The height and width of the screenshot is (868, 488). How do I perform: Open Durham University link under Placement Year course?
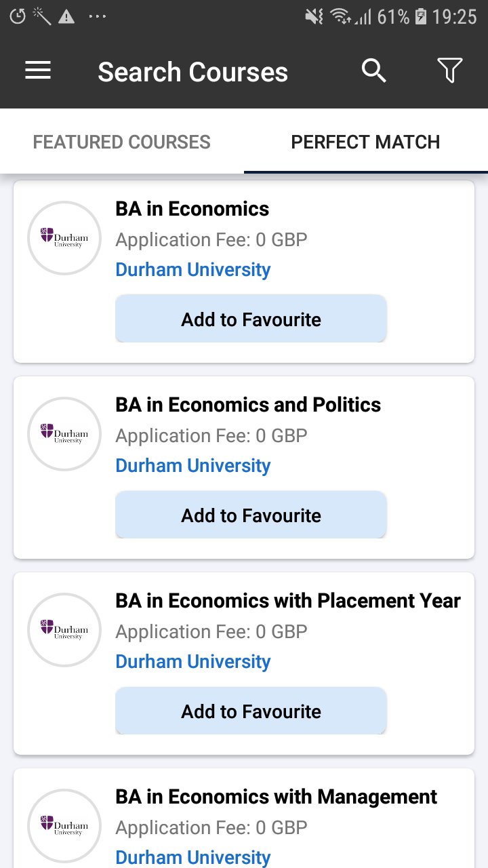(193, 662)
